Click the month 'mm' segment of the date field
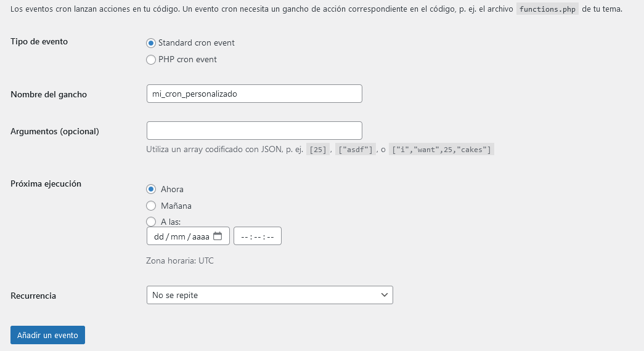Screen dimensions: 644x351 (179, 236)
